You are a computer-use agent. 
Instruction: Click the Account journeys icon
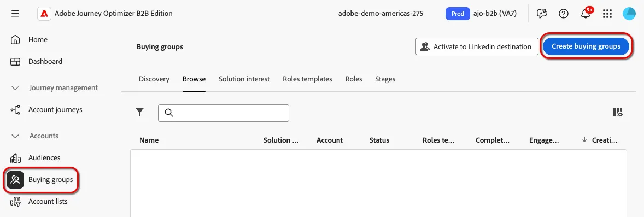point(15,110)
